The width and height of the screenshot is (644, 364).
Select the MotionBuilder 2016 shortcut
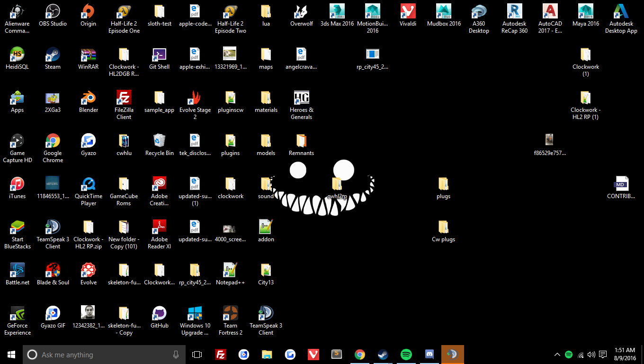click(373, 18)
